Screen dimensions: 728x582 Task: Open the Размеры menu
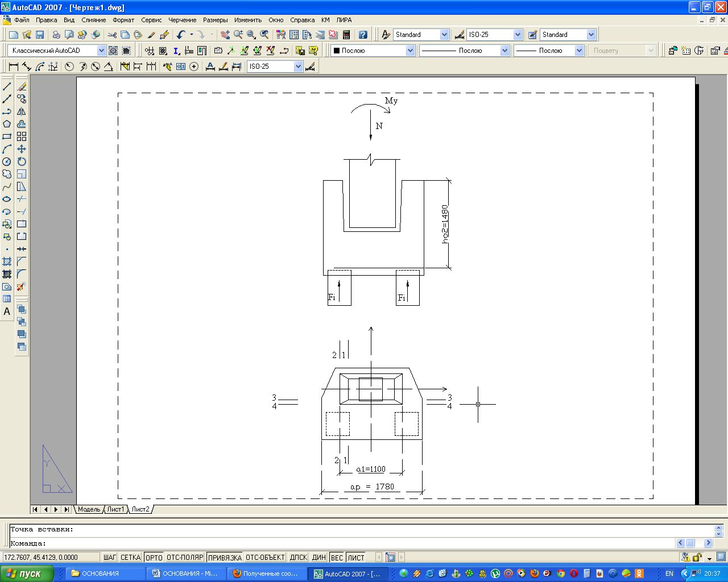click(215, 20)
